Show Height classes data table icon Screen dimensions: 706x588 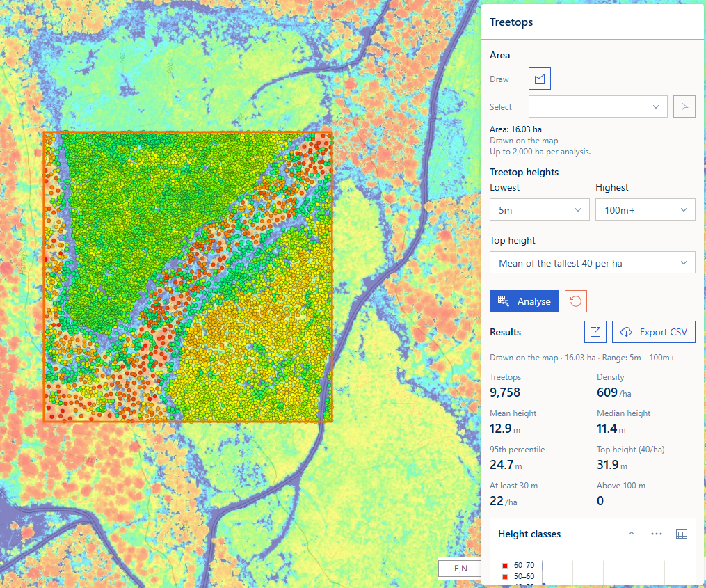(682, 534)
